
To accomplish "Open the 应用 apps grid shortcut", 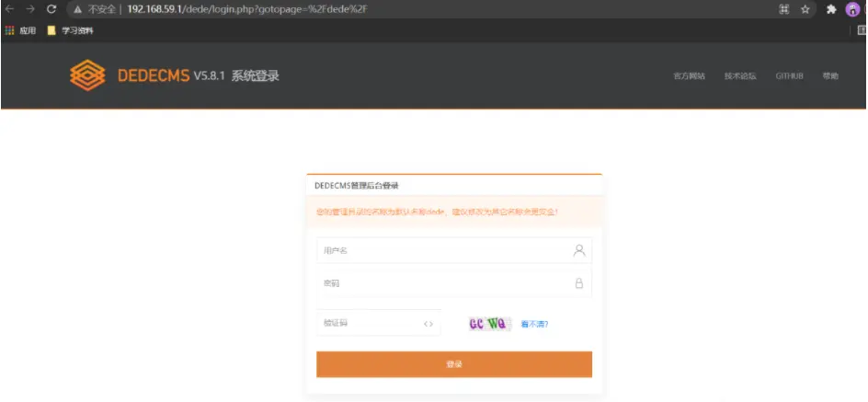I will [20, 31].
